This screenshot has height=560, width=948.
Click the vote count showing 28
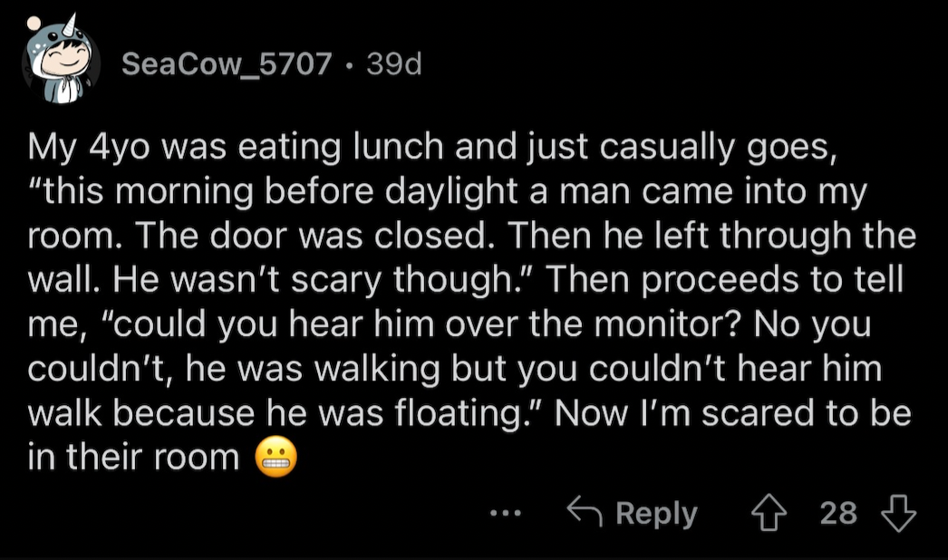(x=838, y=513)
